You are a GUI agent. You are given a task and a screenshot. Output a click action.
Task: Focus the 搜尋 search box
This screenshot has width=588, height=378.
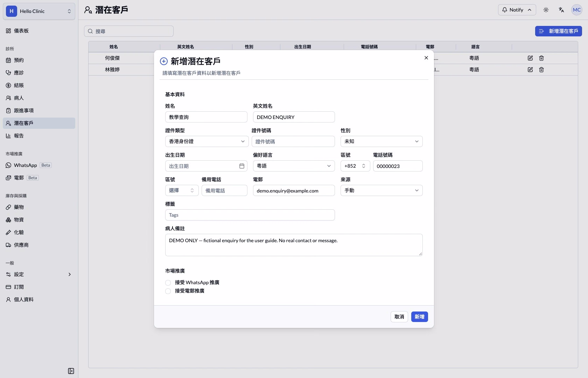pyautogui.click(x=129, y=31)
